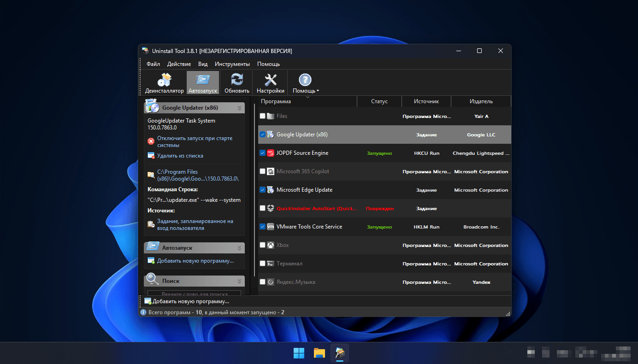Open the C:\Program Files (x86)\Google path link
The height and width of the screenshot is (364, 638).
pos(198,175)
